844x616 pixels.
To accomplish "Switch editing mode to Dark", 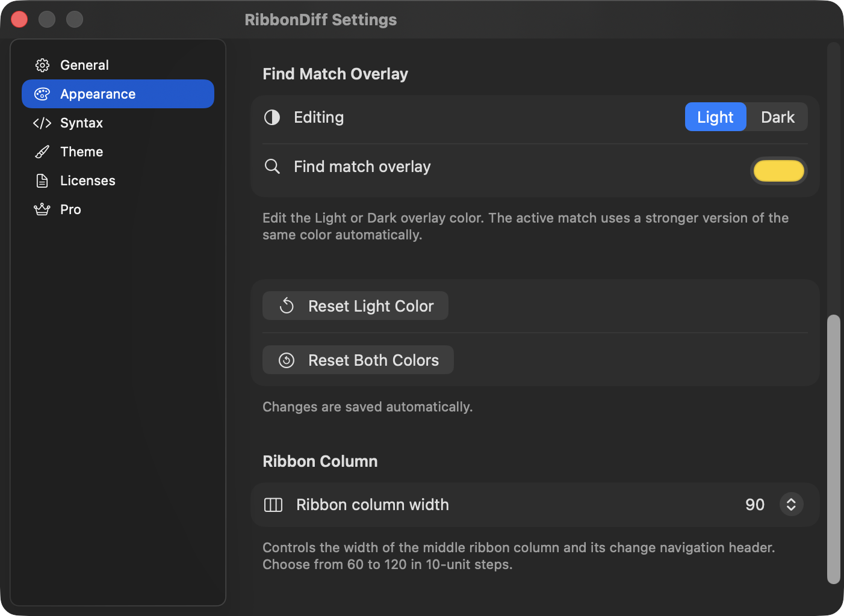I will (x=778, y=117).
